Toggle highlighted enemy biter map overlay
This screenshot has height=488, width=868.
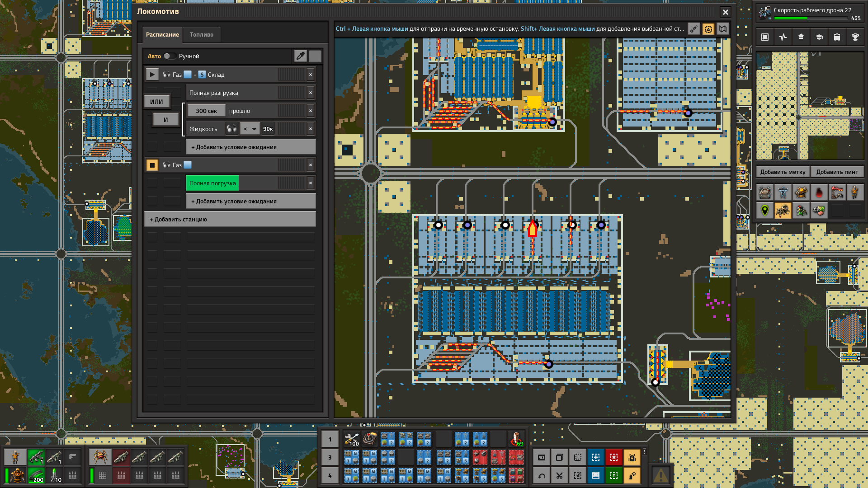click(x=783, y=211)
